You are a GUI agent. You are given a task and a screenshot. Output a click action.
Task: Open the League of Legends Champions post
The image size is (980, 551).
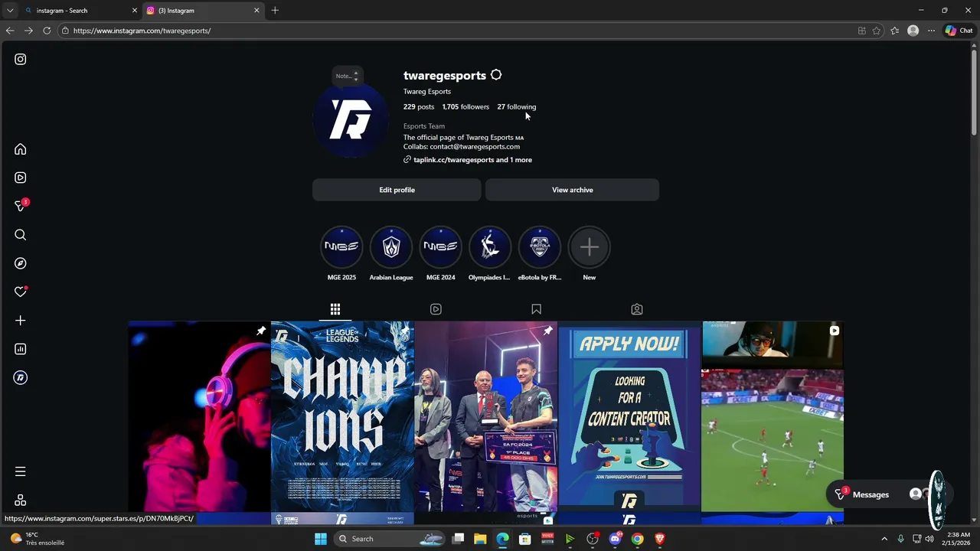[342, 416]
